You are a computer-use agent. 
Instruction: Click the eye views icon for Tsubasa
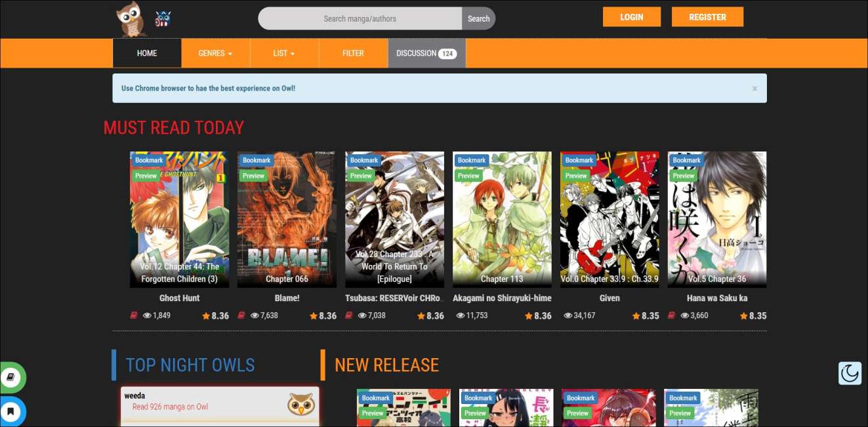362,315
